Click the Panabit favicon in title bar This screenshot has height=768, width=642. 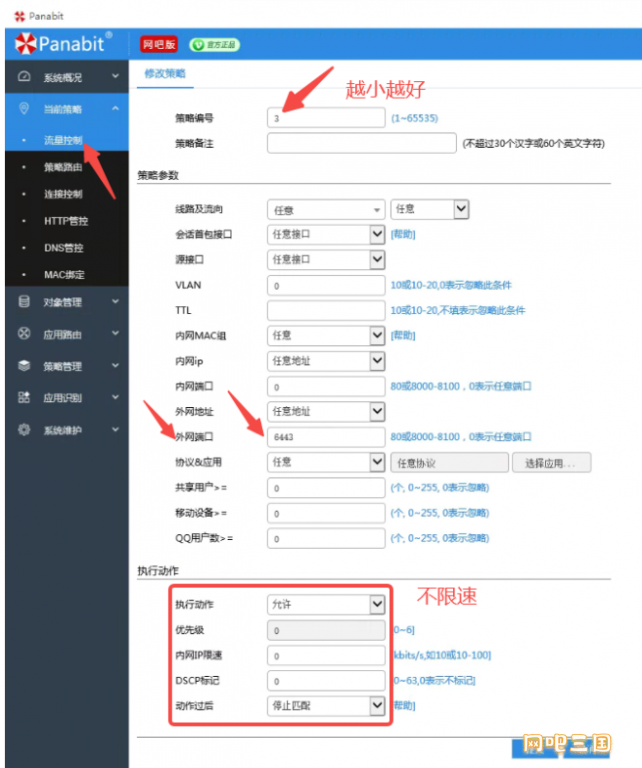click(20, 16)
